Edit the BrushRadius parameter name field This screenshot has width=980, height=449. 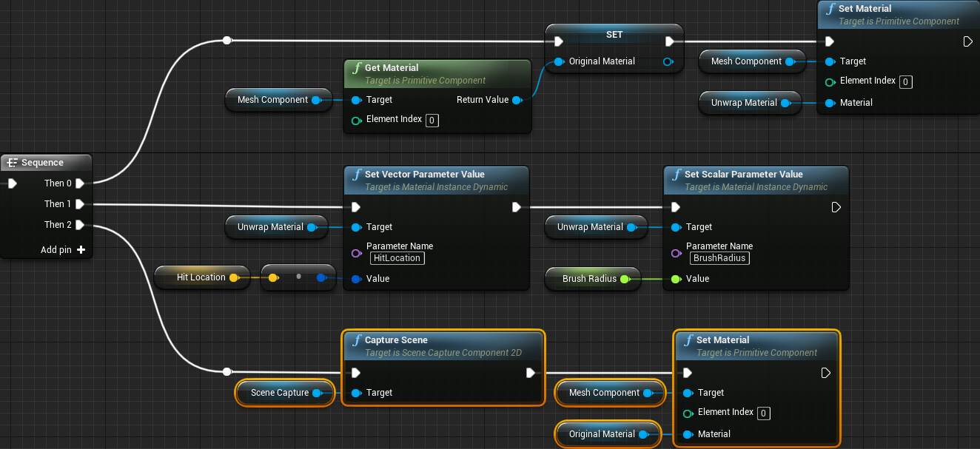coord(719,258)
